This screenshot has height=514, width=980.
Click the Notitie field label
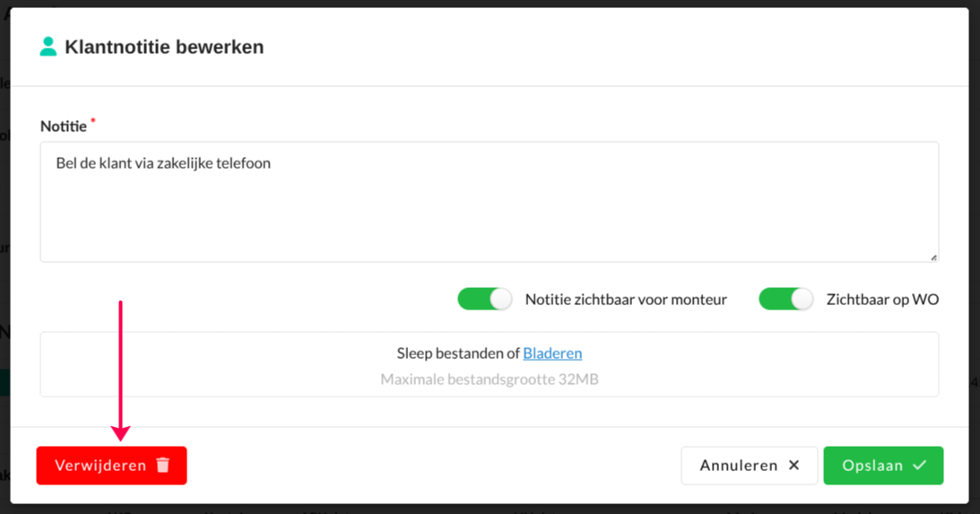click(64, 126)
